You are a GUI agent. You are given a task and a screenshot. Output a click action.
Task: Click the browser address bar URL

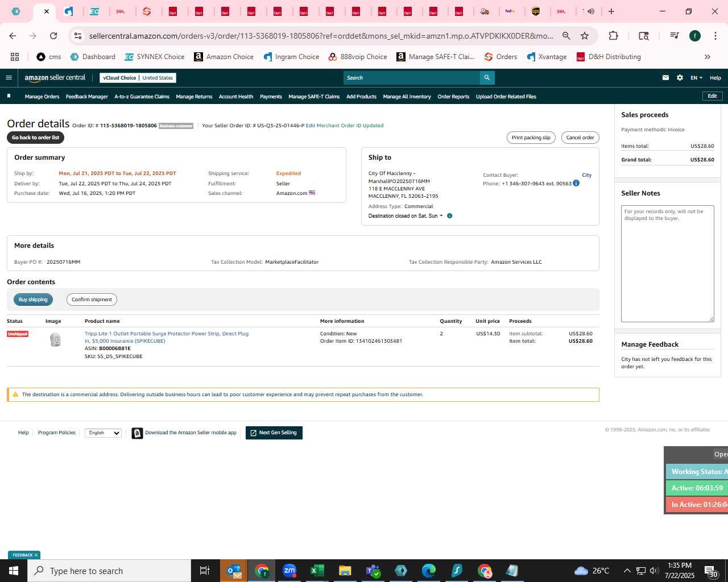pos(321,36)
